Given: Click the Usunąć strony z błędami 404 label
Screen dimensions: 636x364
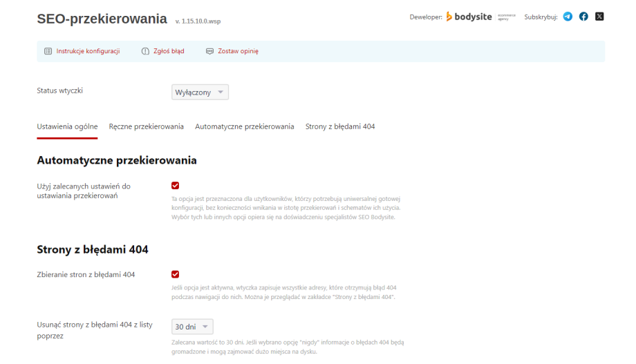Looking at the screenshot, I should point(95,330).
